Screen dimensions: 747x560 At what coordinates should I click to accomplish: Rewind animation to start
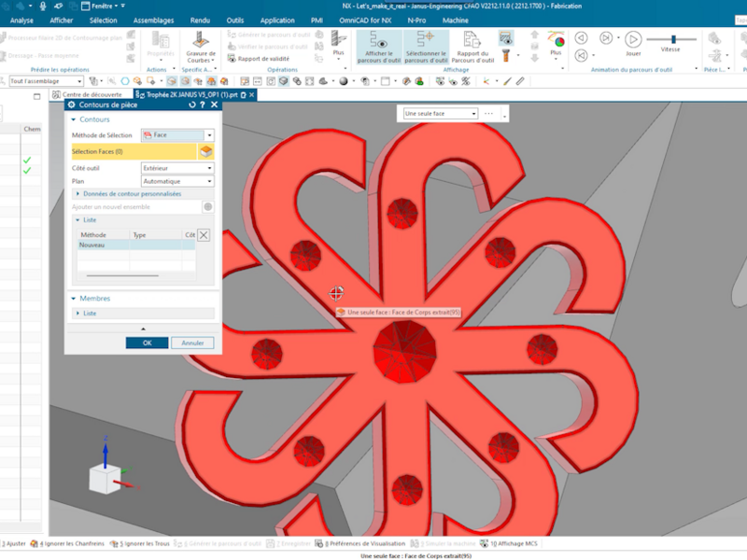coord(581,55)
